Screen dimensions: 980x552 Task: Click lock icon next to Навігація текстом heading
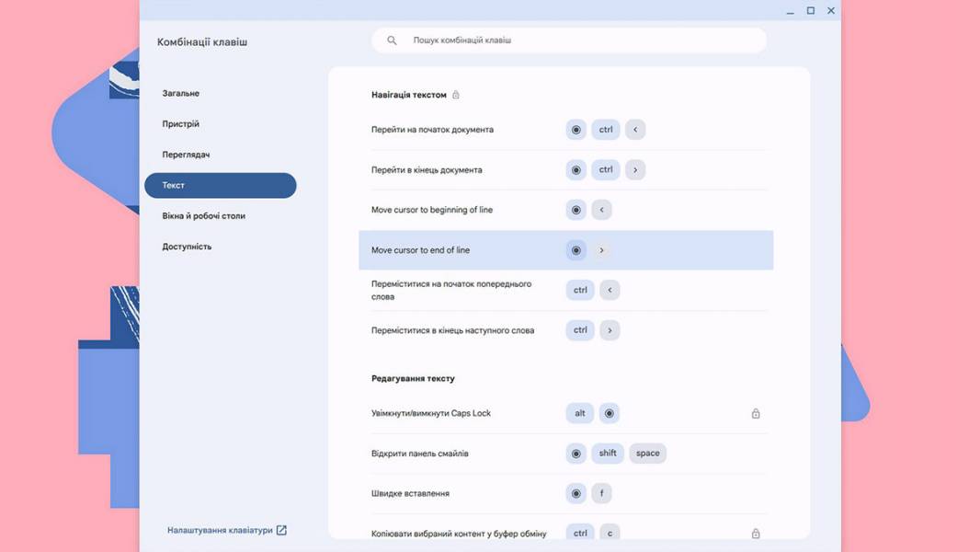tap(456, 95)
